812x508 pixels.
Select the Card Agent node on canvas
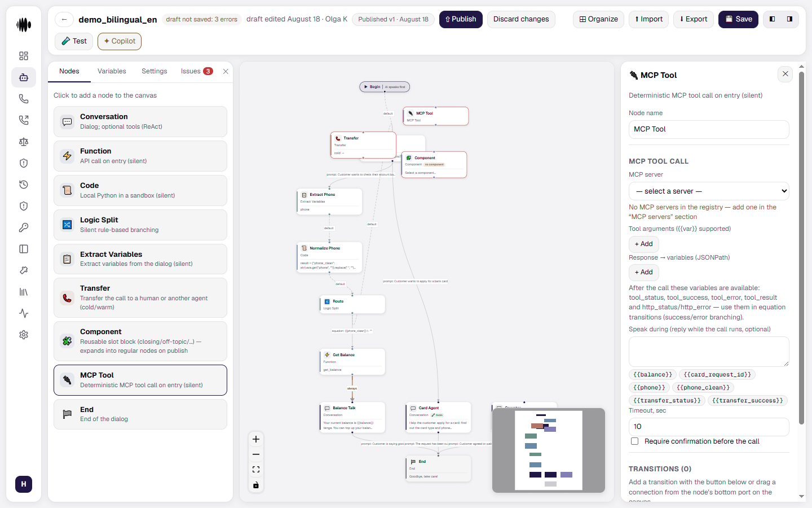point(438,417)
